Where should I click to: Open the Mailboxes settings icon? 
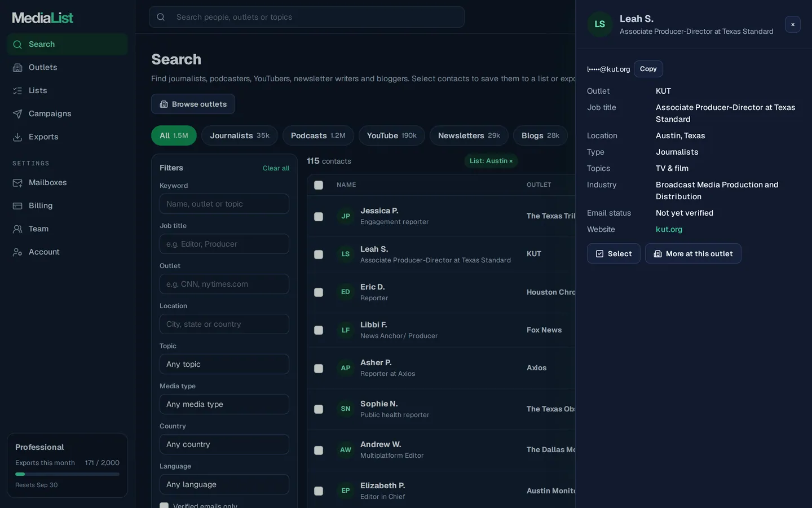pos(17,183)
